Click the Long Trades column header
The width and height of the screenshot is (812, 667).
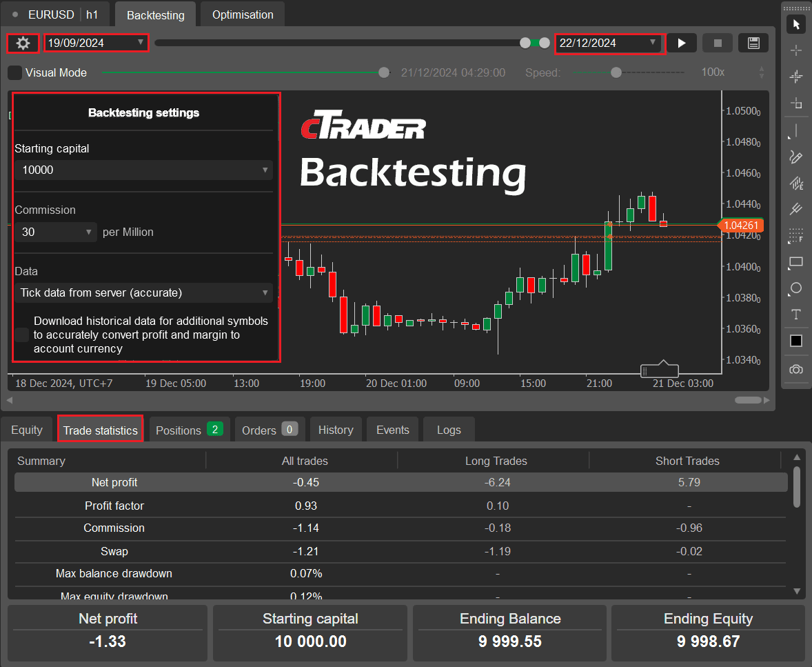pyautogui.click(x=496, y=461)
